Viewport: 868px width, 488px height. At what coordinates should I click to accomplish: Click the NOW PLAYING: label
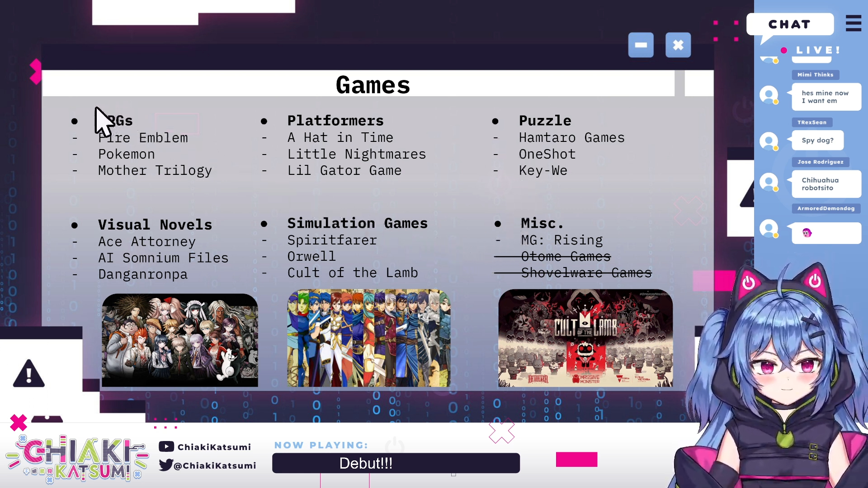tap(321, 445)
